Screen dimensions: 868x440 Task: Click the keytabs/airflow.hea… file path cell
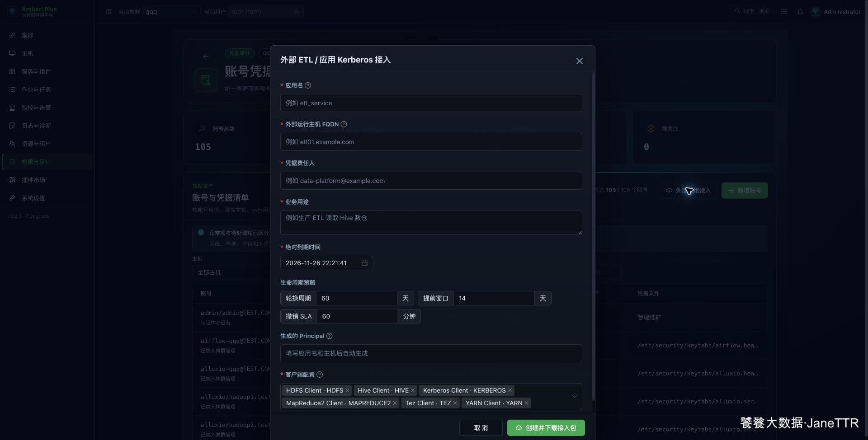pos(698,346)
